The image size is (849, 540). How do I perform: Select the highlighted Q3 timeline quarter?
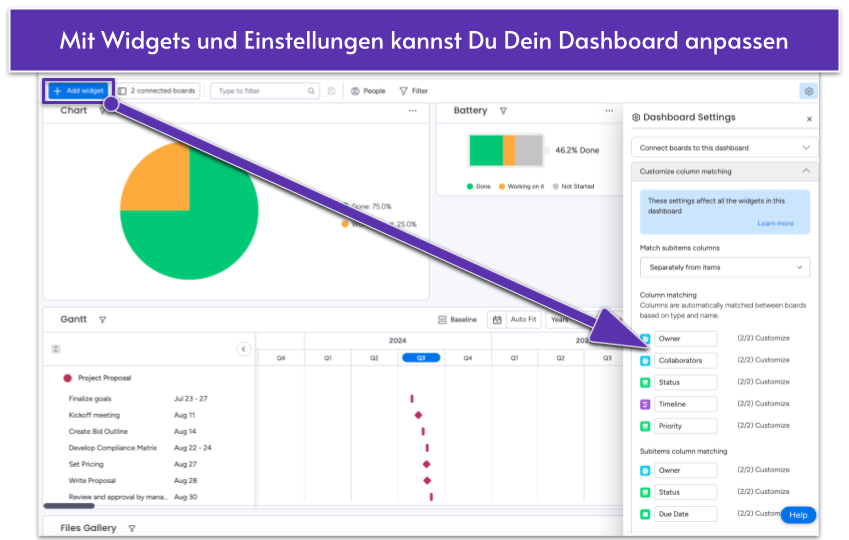coord(421,358)
